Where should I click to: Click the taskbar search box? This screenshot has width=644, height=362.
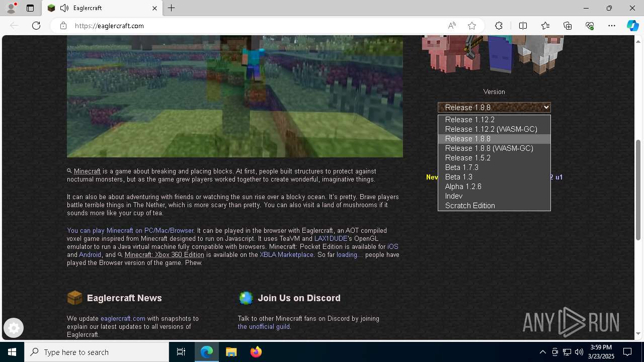pyautogui.click(x=97, y=352)
